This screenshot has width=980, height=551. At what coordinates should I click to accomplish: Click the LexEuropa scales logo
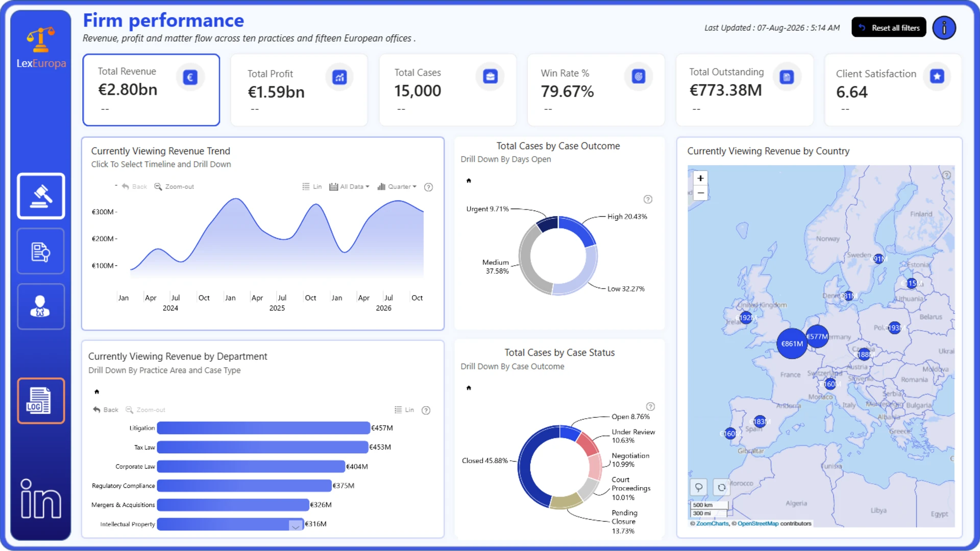41,40
